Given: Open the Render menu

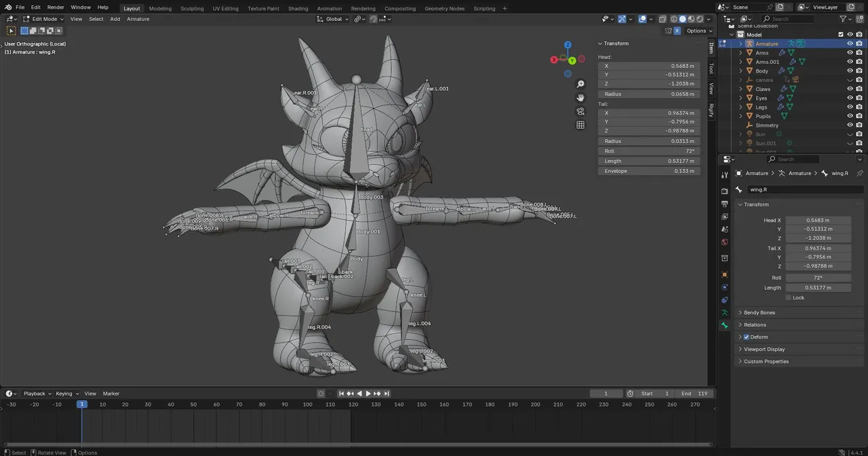Looking at the screenshot, I should point(56,7).
